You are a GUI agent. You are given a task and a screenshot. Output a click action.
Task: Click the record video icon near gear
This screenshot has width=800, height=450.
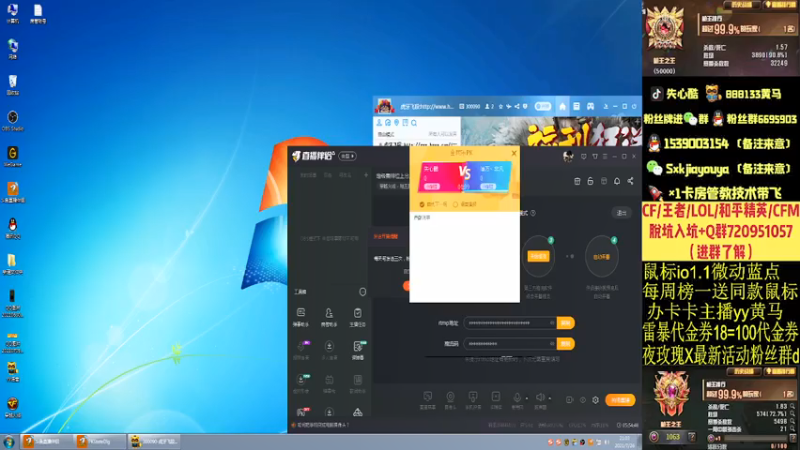pyautogui.click(x=569, y=400)
